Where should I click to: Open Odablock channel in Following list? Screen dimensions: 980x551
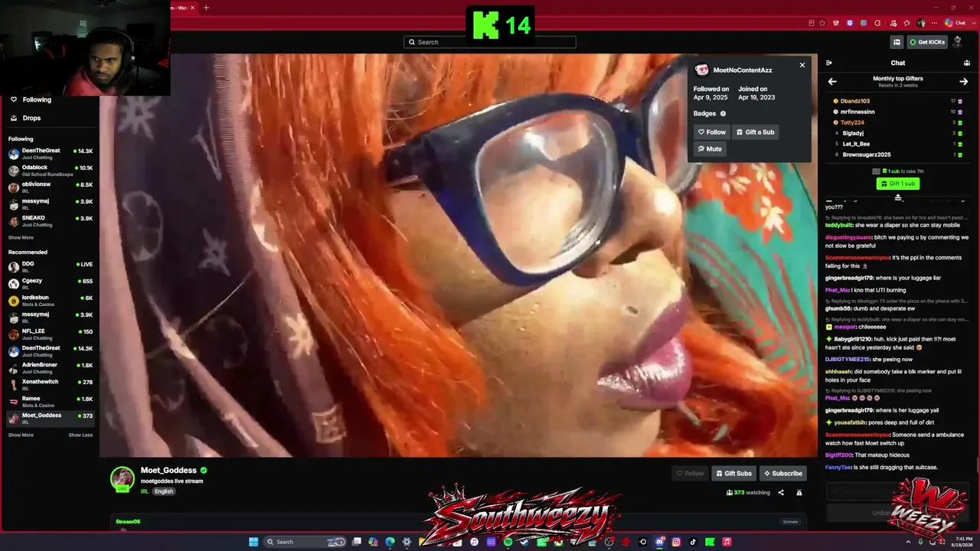click(x=50, y=171)
